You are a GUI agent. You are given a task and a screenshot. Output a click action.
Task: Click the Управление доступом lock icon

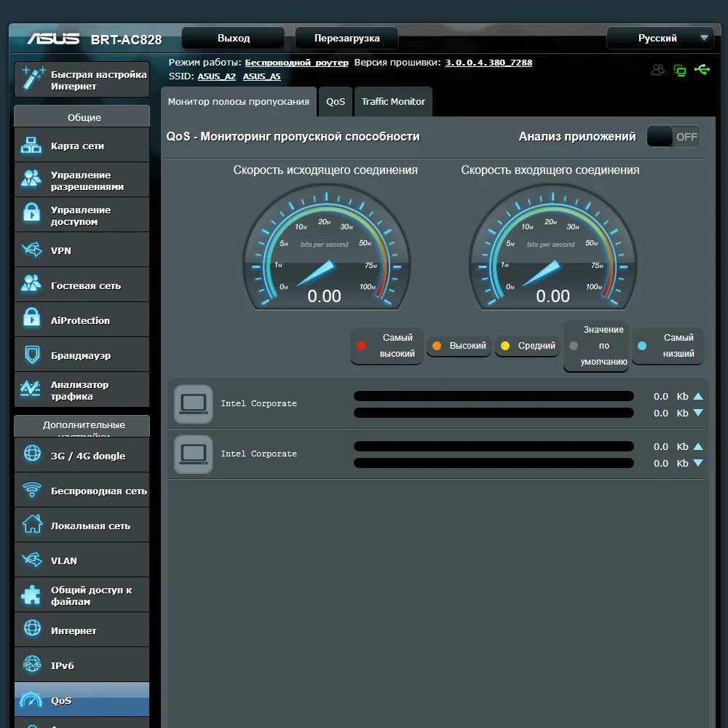31,213
